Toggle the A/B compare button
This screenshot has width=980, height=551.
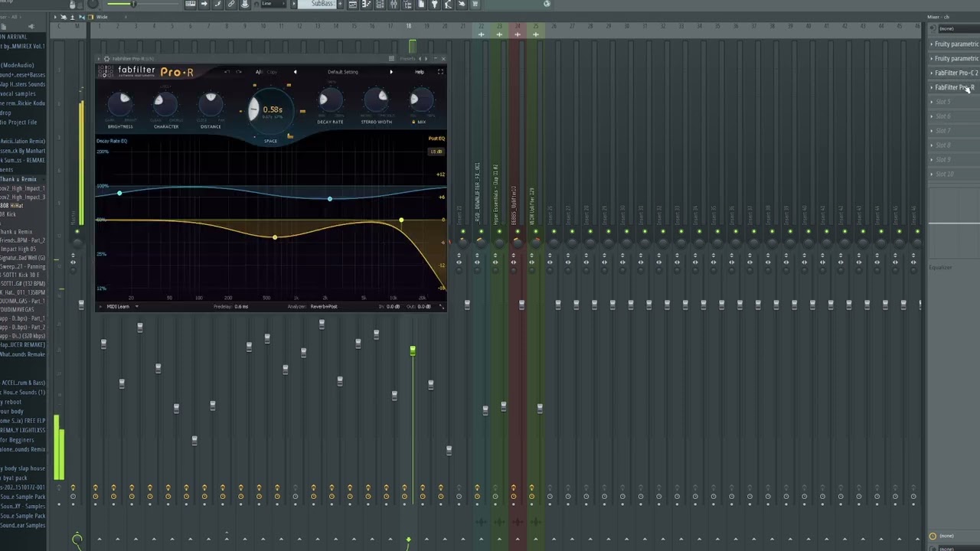pos(259,72)
